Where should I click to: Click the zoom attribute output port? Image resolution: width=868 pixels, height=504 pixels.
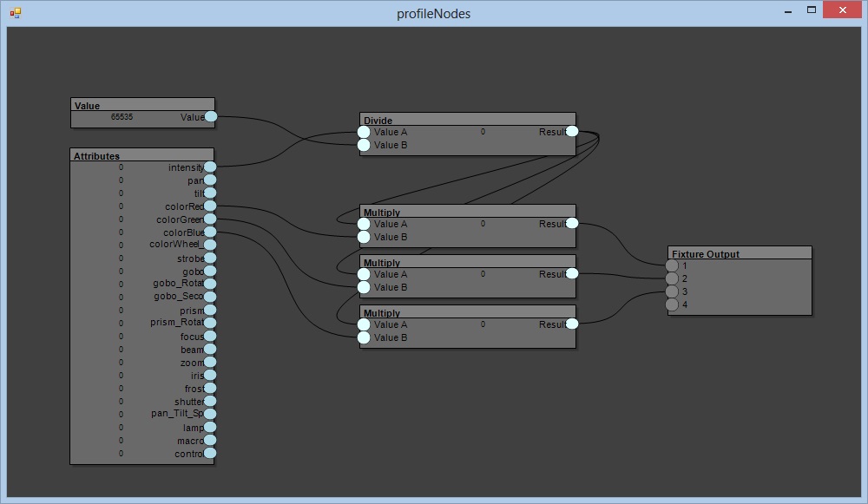tap(209, 363)
